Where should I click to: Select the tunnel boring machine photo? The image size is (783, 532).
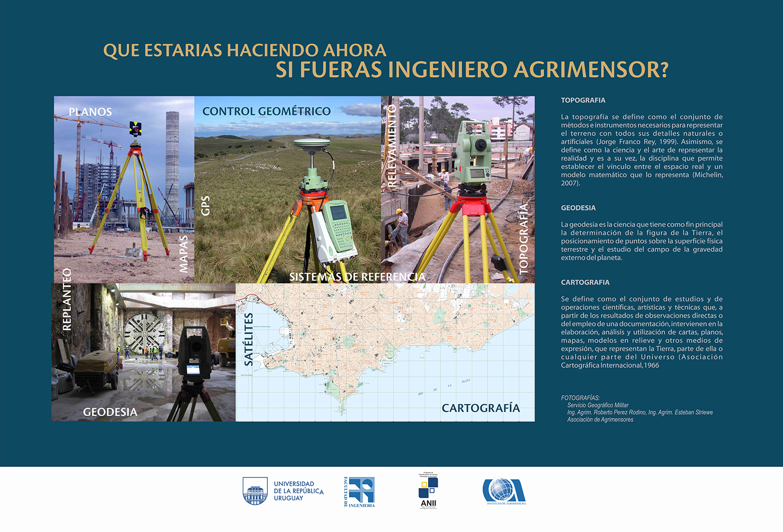click(144, 352)
